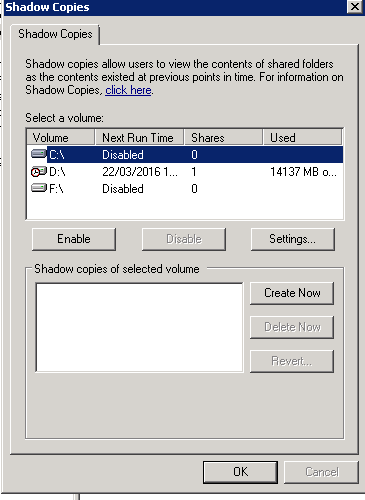This screenshot has height=500, width=365.
Task: Click inside the shadow copies list box
Action: tap(139, 327)
